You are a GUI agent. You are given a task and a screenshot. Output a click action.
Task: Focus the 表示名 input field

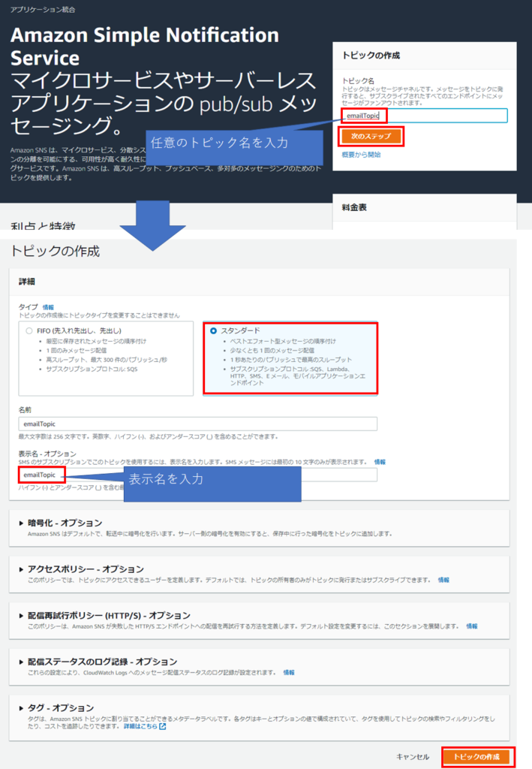[x=198, y=475]
